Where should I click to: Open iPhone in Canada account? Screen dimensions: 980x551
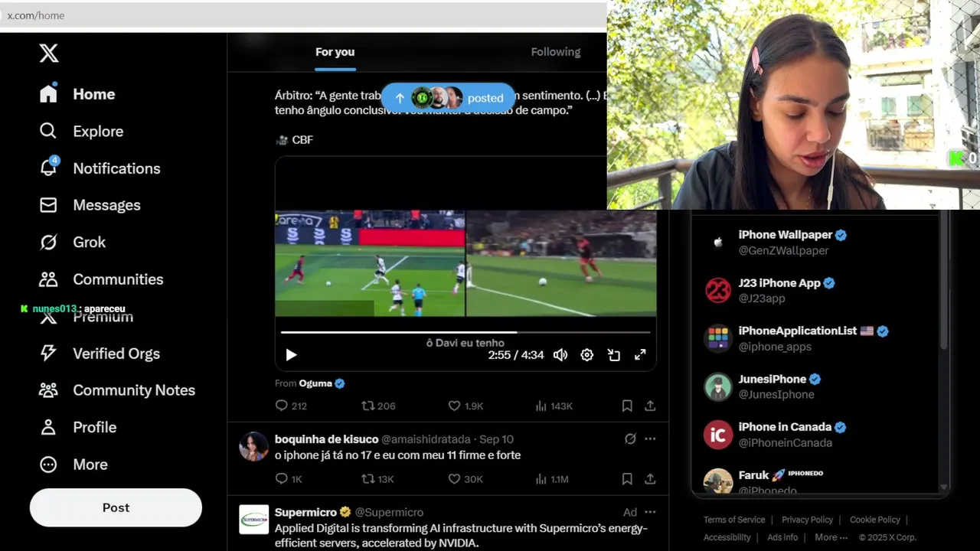click(x=816, y=435)
